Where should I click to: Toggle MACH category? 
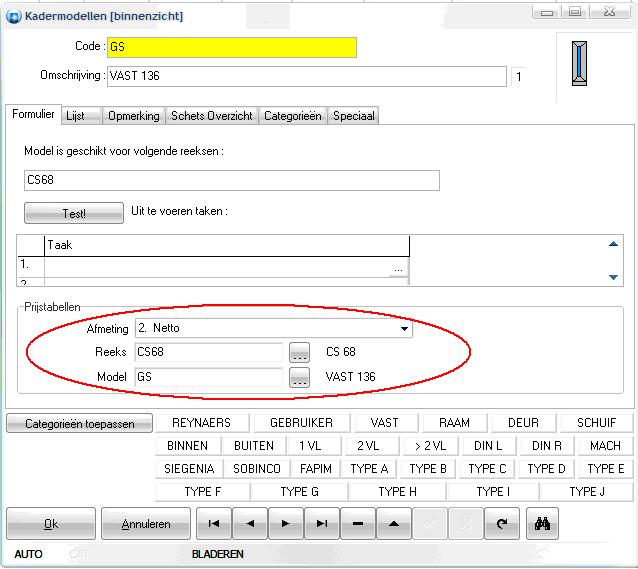605,446
